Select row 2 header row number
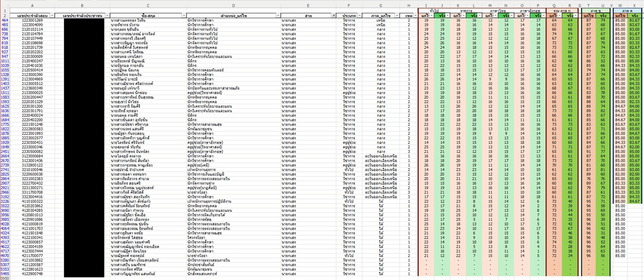This screenshot has width=644, height=280. tap(5, 16)
